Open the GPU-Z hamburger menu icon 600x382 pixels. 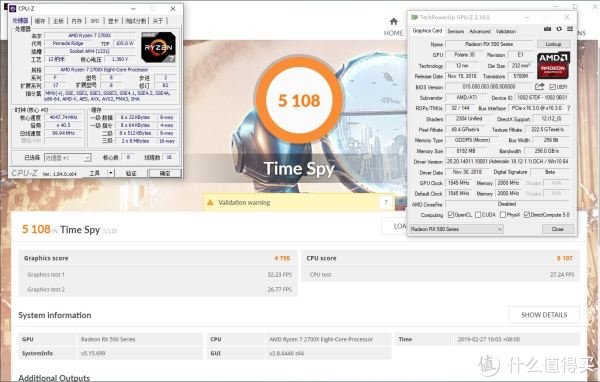(x=570, y=29)
